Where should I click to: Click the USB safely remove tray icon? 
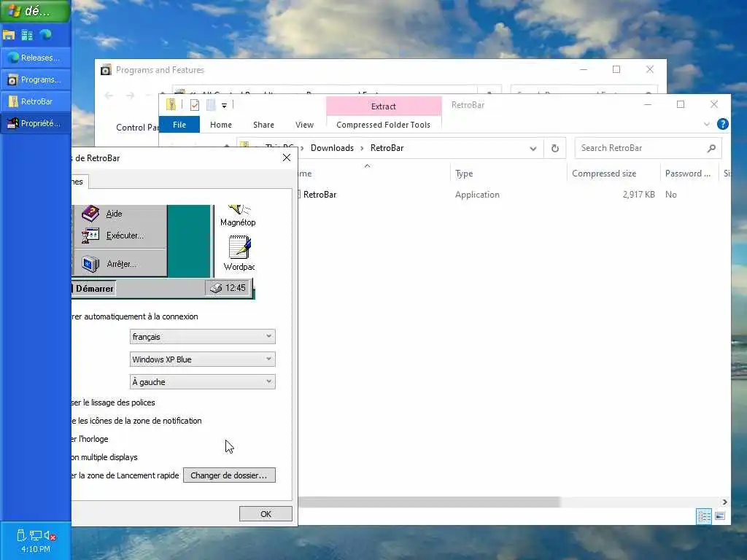pos(21,536)
